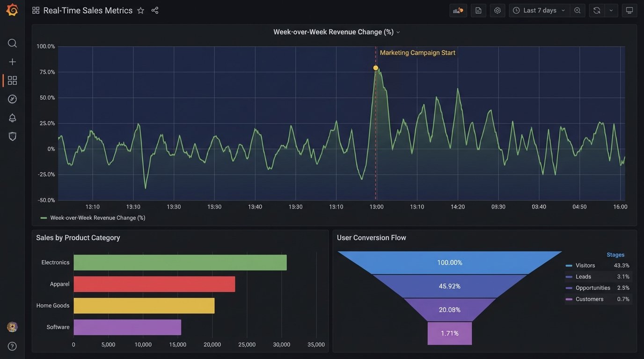Open the admin shield icon in sidebar
644x359 pixels.
click(x=12, y=136)
